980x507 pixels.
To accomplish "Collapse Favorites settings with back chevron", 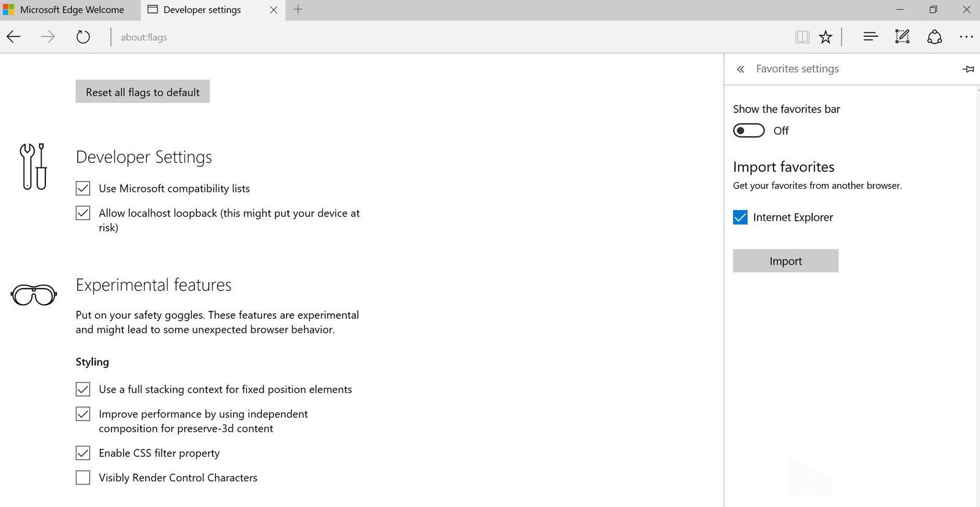I will click(x=741, y=69).
